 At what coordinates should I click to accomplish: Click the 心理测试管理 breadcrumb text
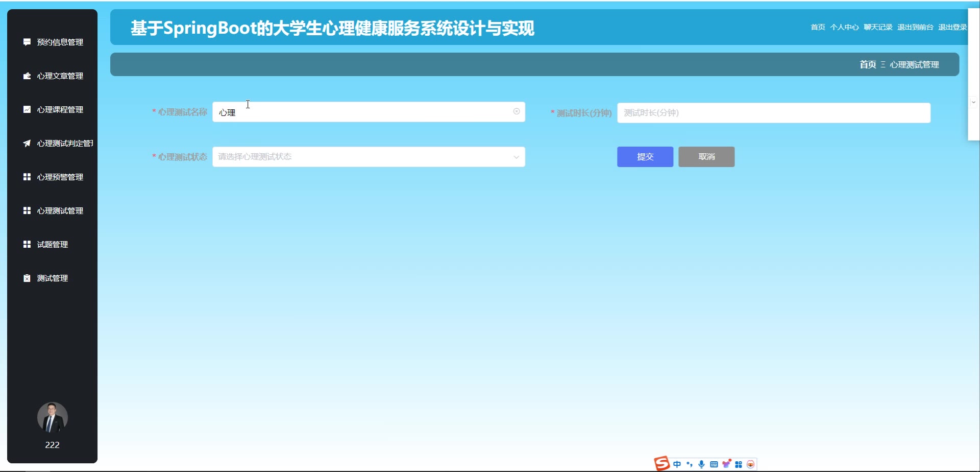pos(914,64)
